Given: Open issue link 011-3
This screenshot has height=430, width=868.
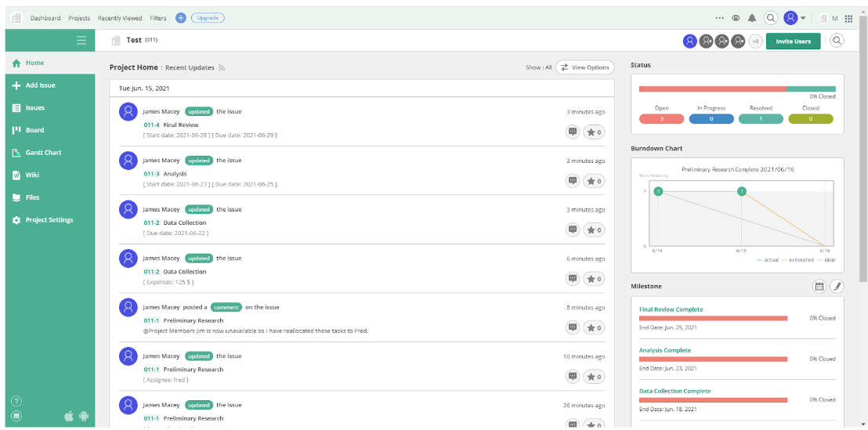Looking at the screenshot, I should [x=152, y=174].
